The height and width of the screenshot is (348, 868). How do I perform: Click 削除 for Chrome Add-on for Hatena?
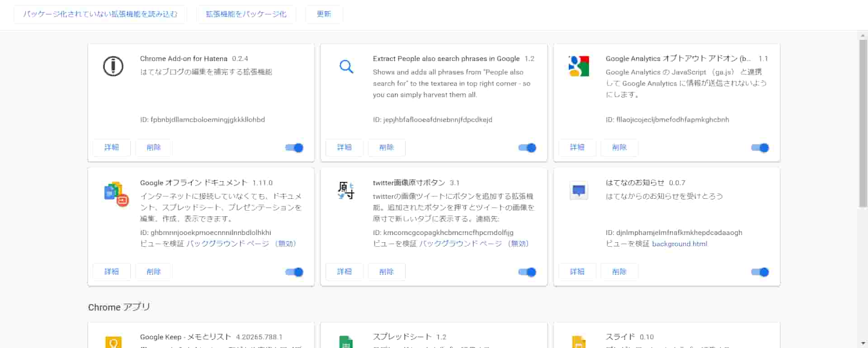coord(154,147)
